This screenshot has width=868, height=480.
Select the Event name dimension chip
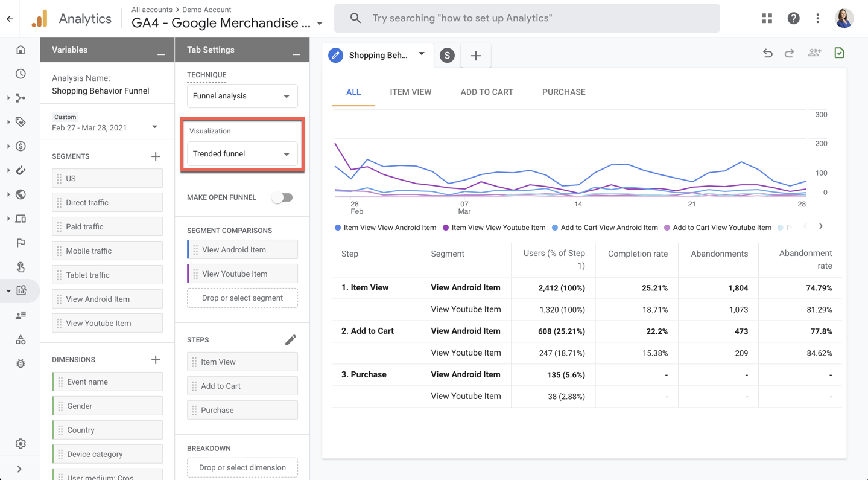pos(107,382)
